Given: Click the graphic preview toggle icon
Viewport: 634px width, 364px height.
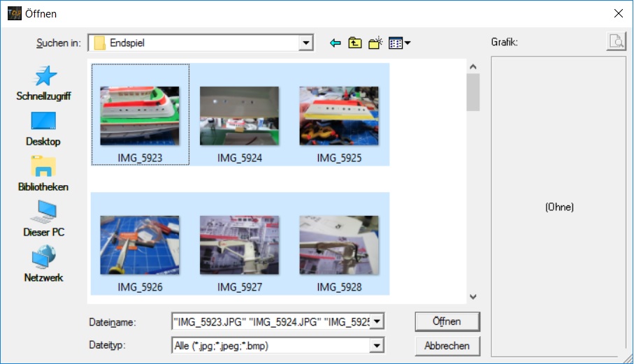Looking at the screenshot, I should point(615,43).
